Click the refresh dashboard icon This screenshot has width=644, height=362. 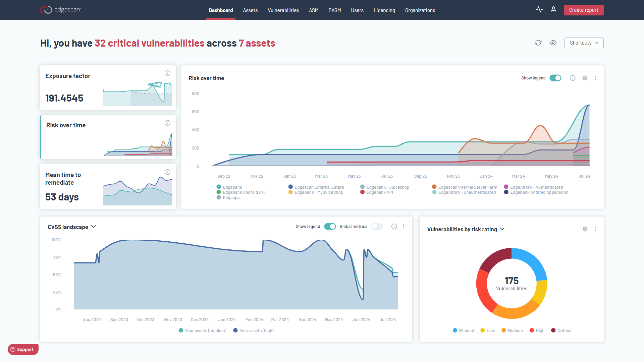(x=538, y=43)
